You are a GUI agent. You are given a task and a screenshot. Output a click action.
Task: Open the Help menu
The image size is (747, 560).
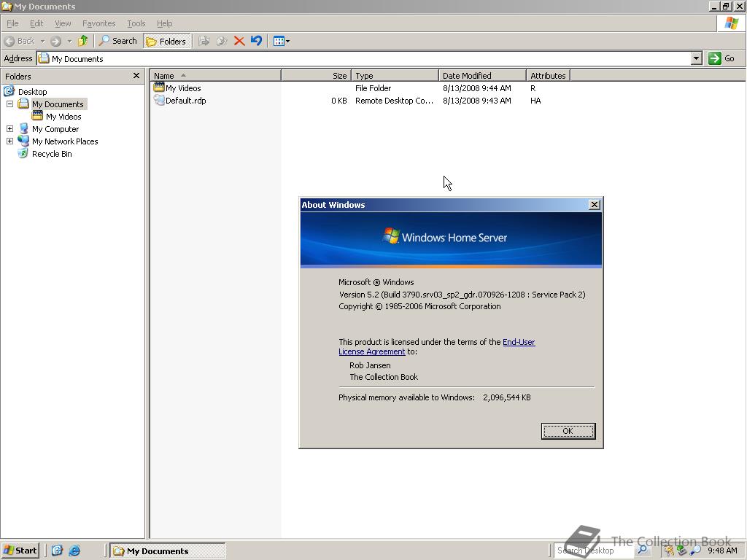tap(164, 23)
